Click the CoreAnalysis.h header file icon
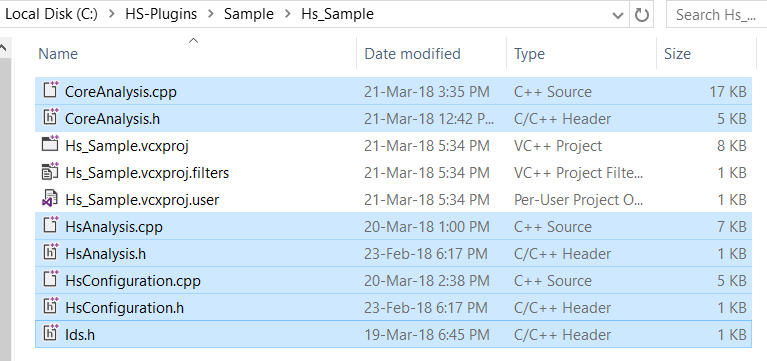The width and height of the screenshot is (767, 361). coord(50,117)
